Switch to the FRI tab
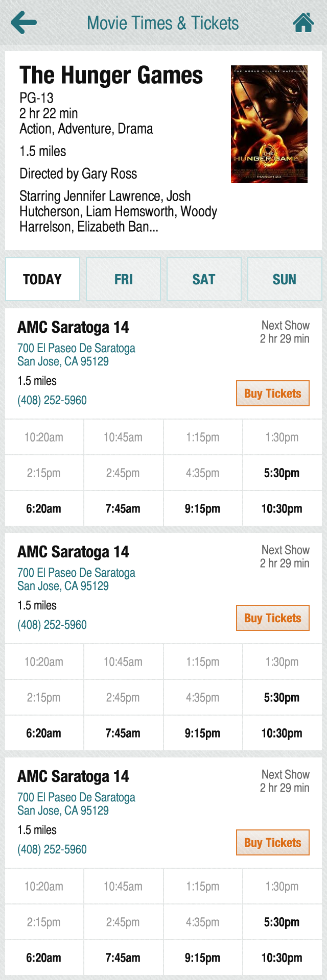 tap(124, 279)
